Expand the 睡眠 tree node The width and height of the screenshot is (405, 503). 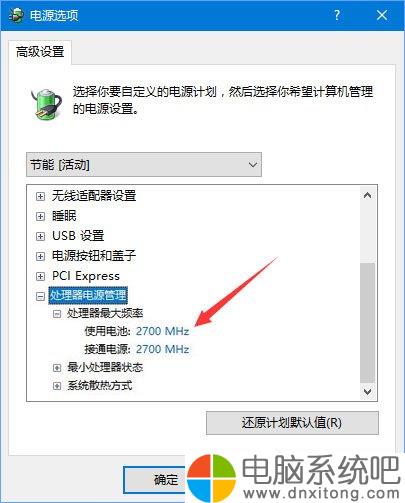(x=40, y=216)
